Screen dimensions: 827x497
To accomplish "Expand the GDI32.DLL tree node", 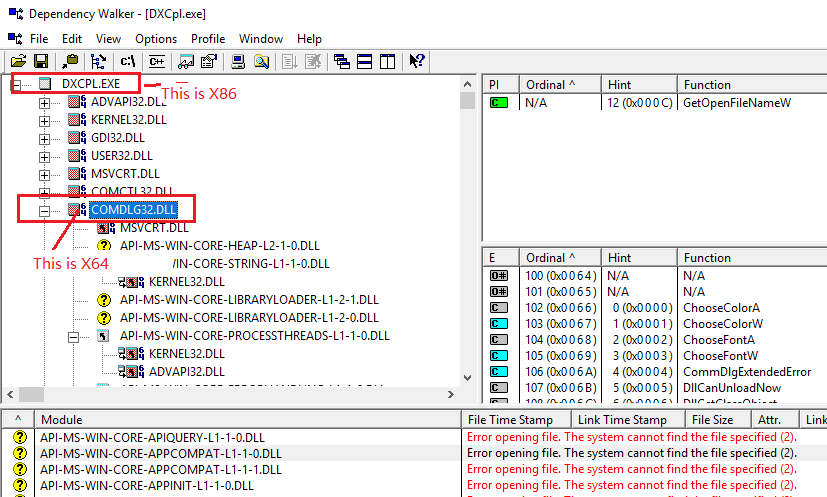I will point(44,139).
